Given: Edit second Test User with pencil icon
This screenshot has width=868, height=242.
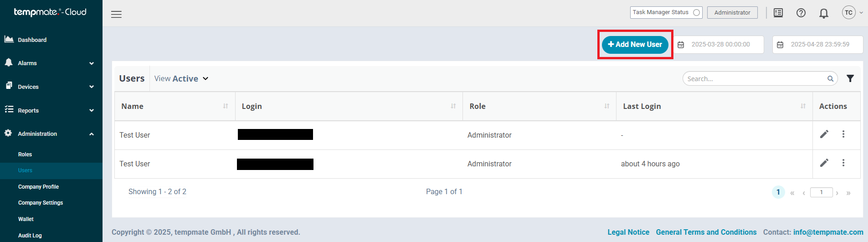Looking at the screenshot, I should [x=824, y=163].
